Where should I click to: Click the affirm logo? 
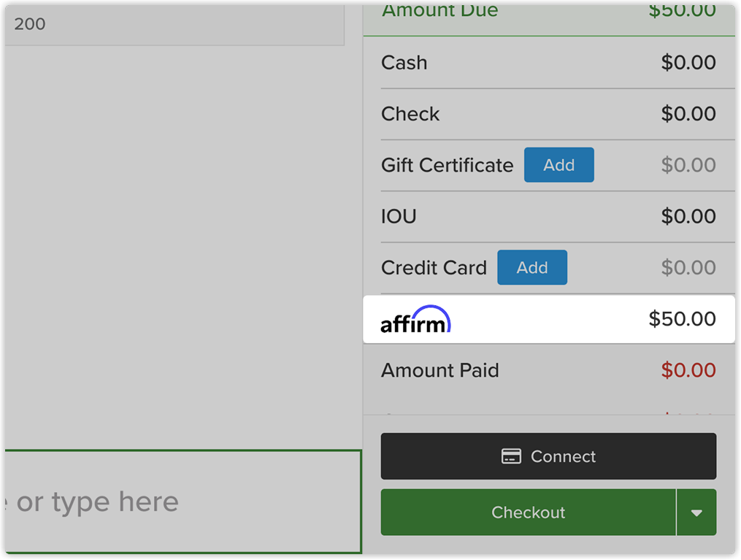click(415, 320)
